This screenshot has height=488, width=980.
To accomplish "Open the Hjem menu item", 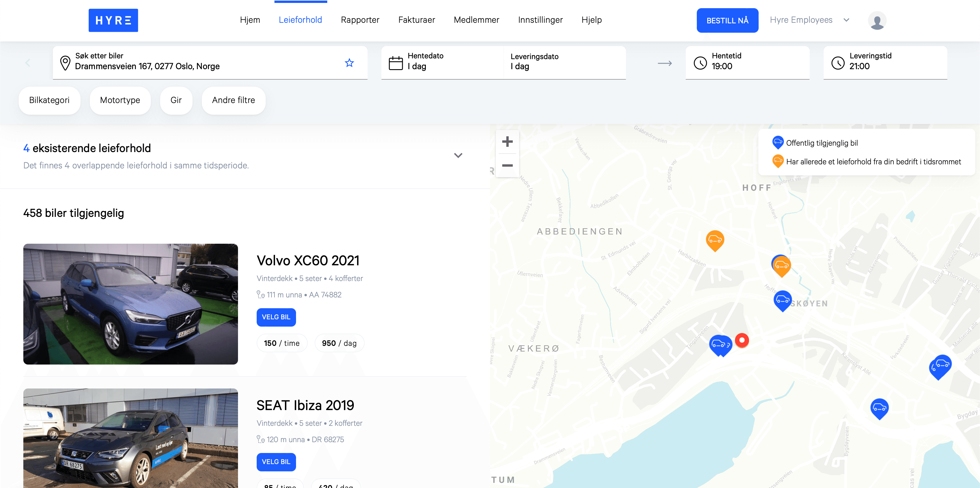I will pos(250,20).
